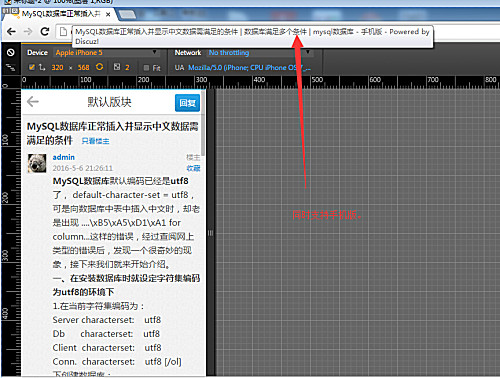Click the line 'Server characterset: utf8'
Viewport: 500px width, 378px height.
click(107, 320)
